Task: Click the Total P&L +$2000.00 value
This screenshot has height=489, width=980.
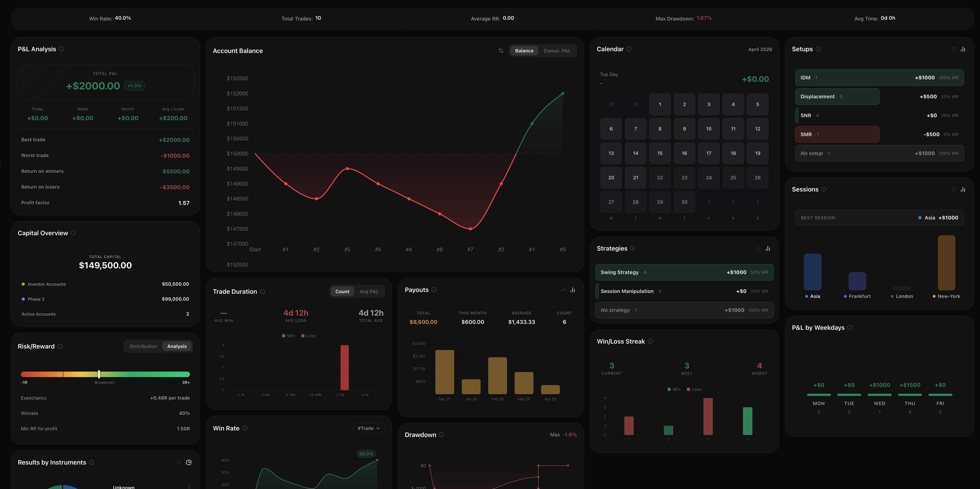Action: pyautogui.click(x=93, y=86)
